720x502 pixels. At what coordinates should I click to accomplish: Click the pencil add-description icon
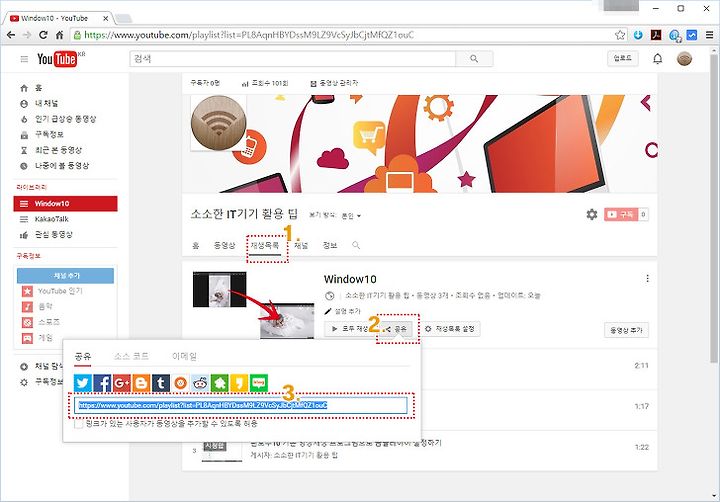[328, 311]
